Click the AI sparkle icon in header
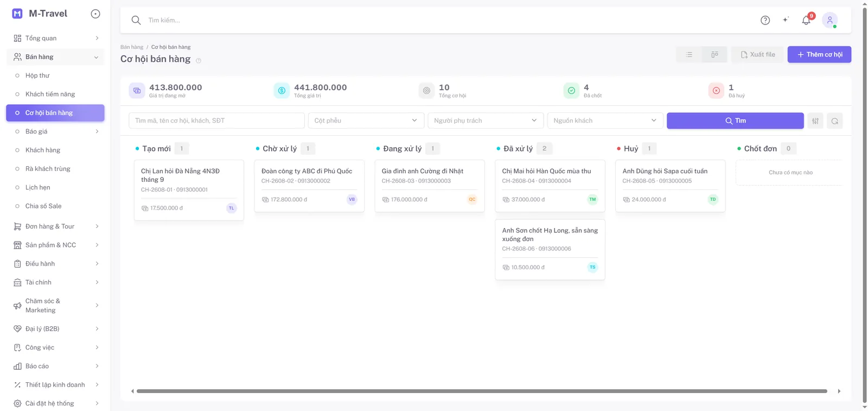This screenshot has width=868, height=411. (786, 20)
